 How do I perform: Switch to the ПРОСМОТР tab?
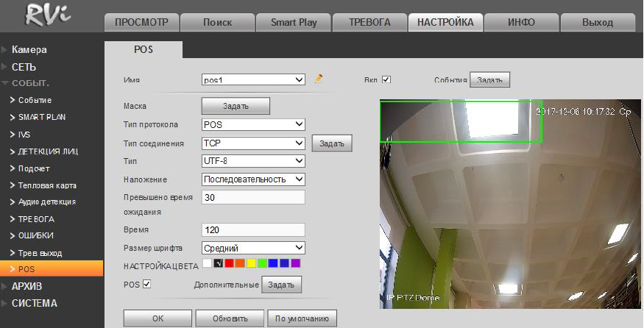[x=142, y=23]
